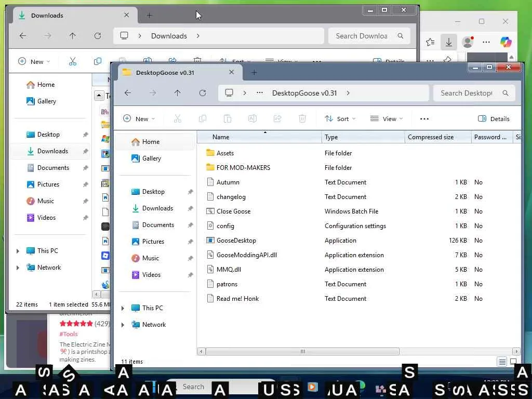The image size is (532, 399).
Task: Expand breadcrumb chevron after DesktopGoose v0.31
Action: [348, 93]
